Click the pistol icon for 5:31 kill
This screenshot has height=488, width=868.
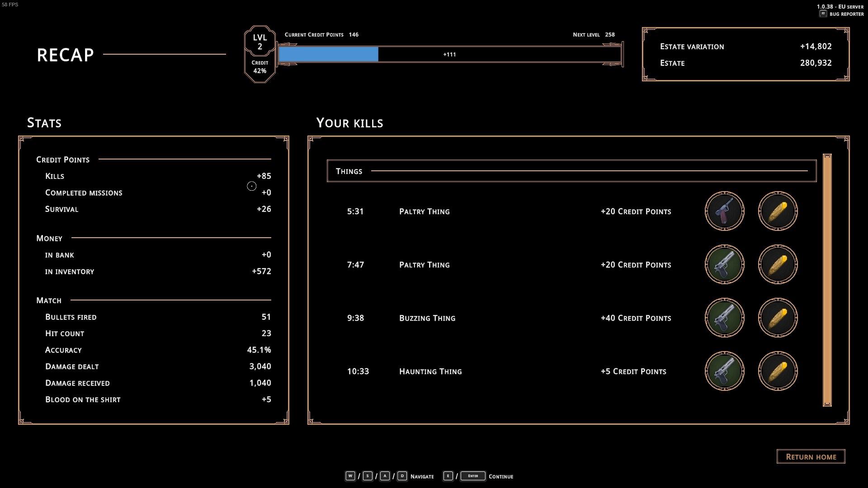[x=724, y=211]
